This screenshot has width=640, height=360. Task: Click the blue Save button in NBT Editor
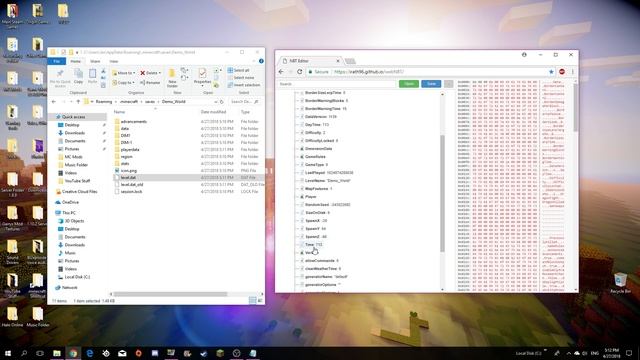431,84
